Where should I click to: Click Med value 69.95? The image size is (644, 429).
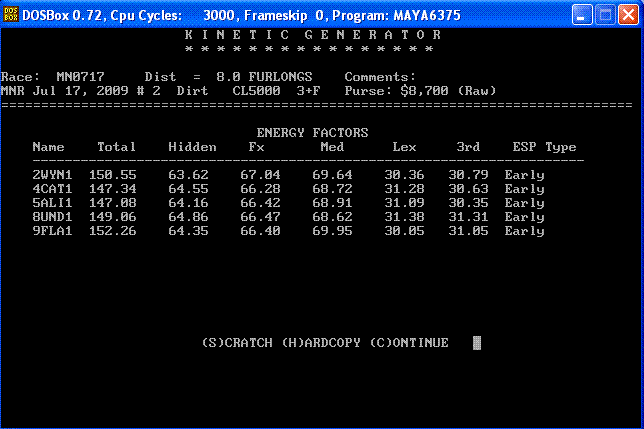(x=332, y=231)
